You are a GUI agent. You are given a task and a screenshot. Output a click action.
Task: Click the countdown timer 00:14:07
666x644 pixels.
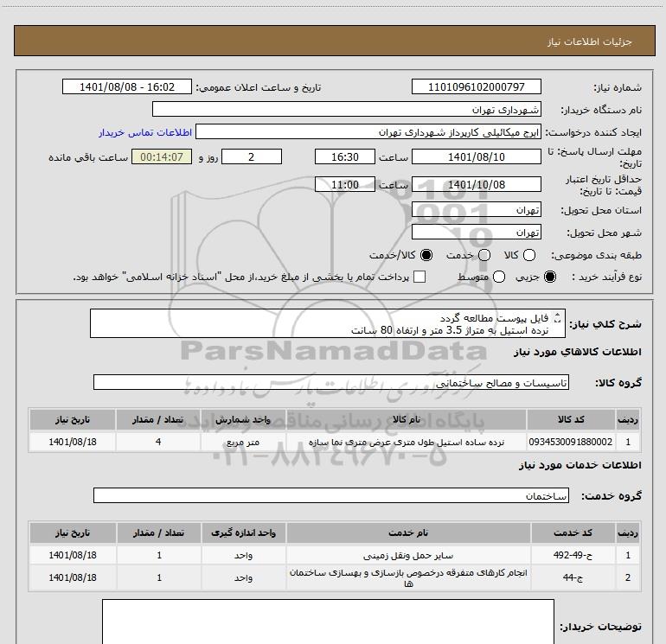pos(162,156)
